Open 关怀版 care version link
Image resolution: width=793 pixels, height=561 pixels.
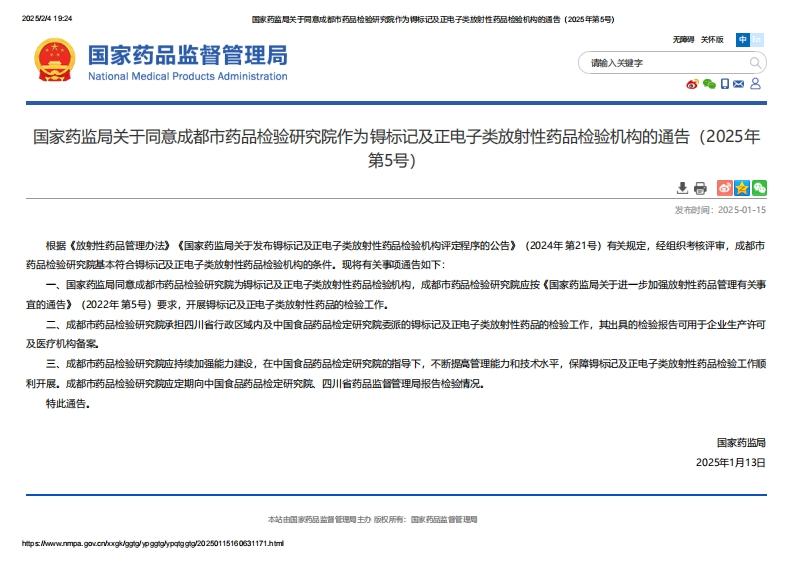coord(711,40)
